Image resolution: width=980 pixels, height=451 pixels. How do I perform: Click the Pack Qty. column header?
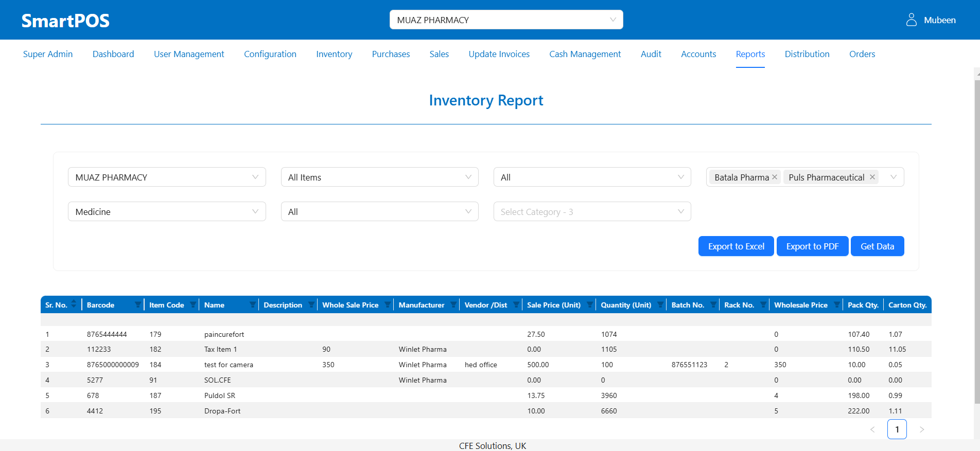(863, 305)
